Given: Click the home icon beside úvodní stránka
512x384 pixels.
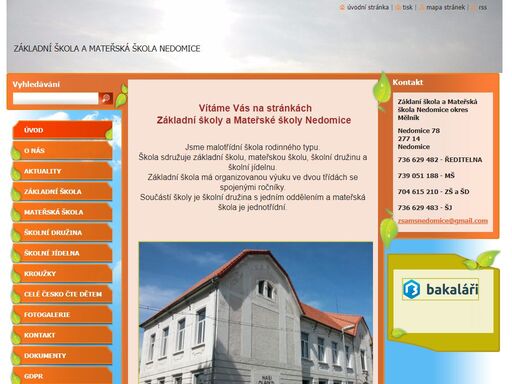Looking at the screenshot, I should coord(342,7).
